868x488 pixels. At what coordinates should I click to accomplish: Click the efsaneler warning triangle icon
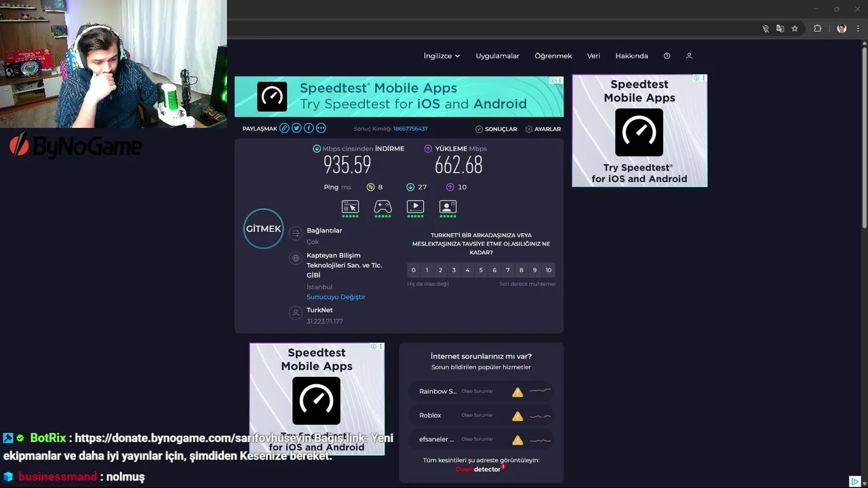point(517,440)
